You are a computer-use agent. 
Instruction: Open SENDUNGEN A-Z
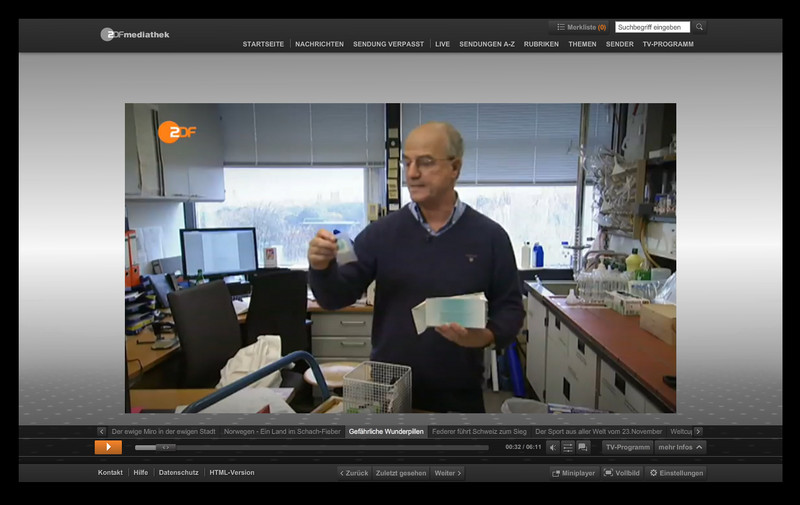pos(487,44)
